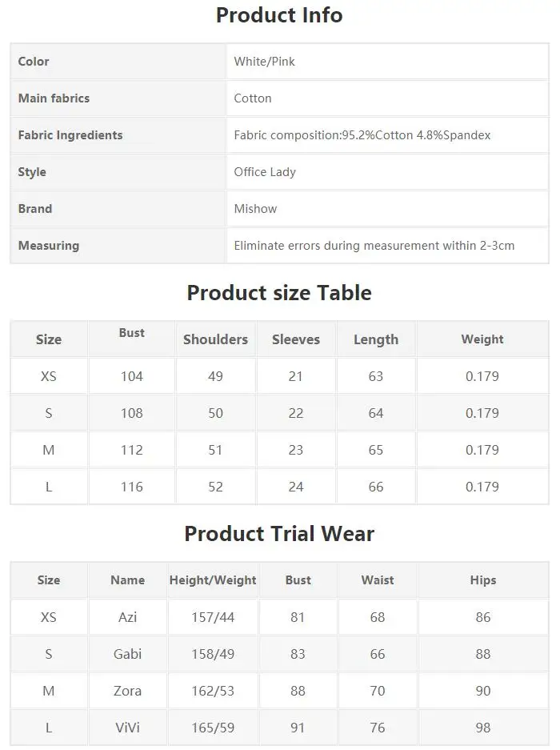Select ViVi's hips value 98
The height and width of the screenshot is (750, 560).
[483, 728]
